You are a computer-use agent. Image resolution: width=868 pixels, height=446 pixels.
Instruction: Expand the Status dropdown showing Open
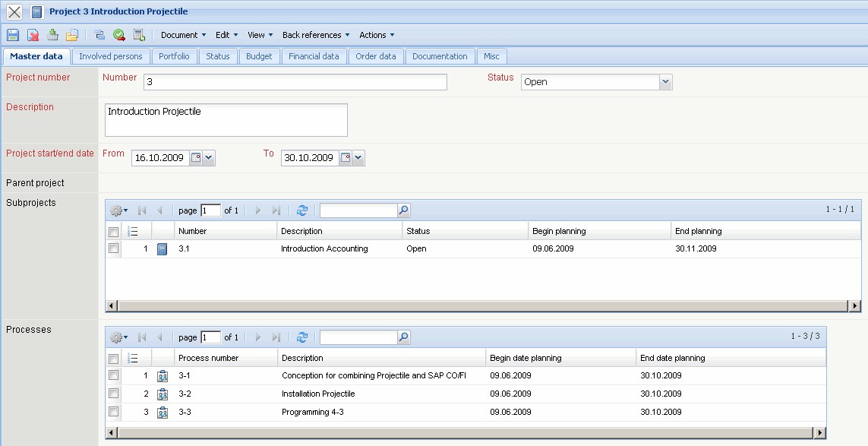(x=665, y=82)
